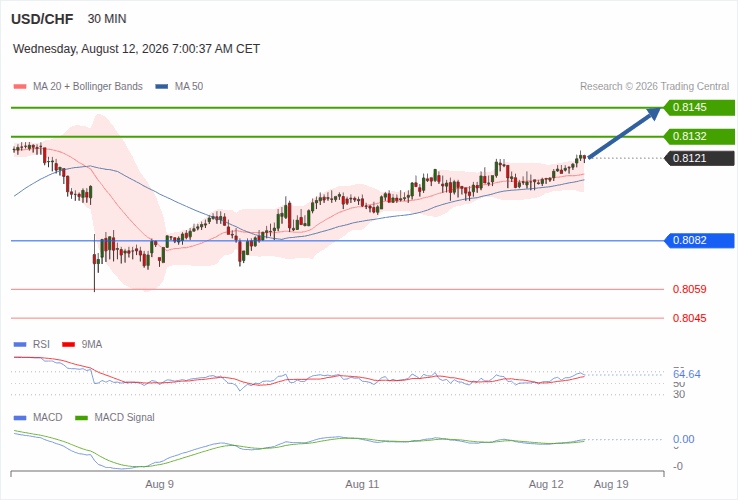Click the Aug 12 date axis label
The width and height of the screenshot is (738, 500).
pos(546,484)
